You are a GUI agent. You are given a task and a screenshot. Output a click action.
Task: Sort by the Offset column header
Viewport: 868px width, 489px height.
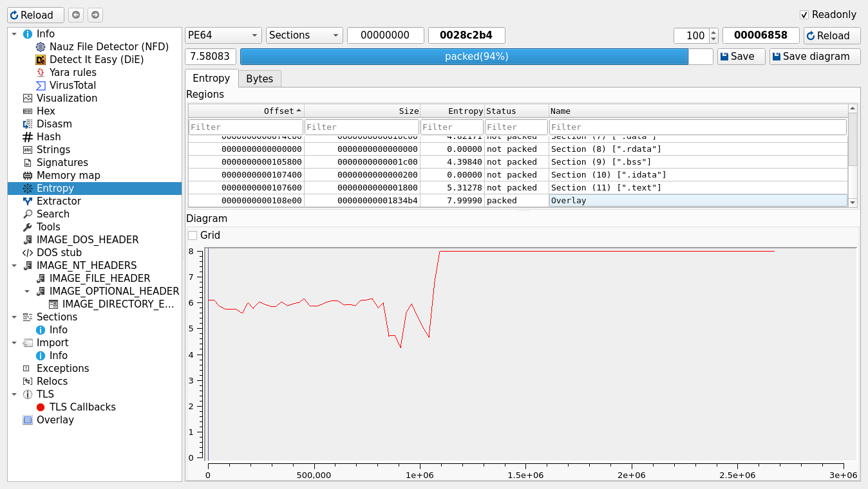click(246, 111)
